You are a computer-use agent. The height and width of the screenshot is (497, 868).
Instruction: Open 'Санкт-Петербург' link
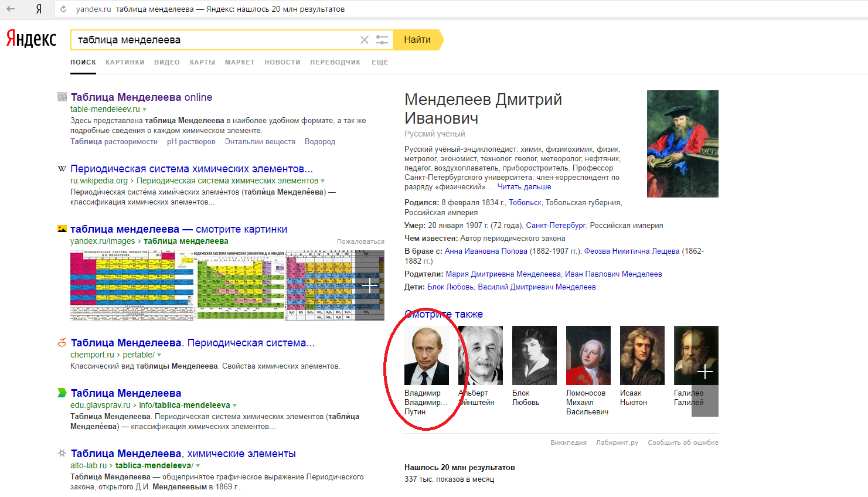[556, 226]
